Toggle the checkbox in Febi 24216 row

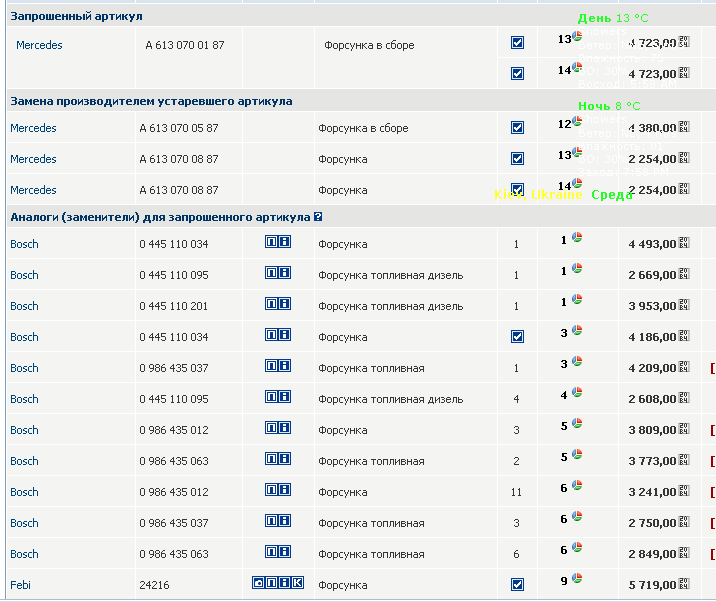pos(517,585)
